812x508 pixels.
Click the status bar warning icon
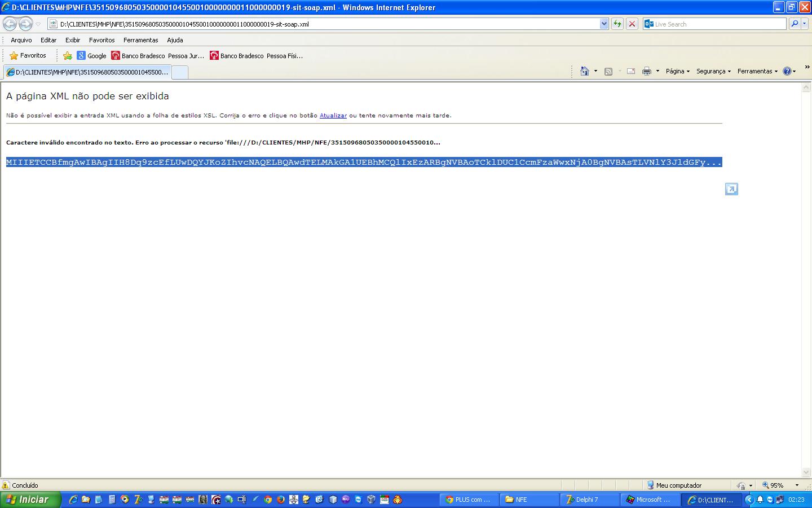6,485
